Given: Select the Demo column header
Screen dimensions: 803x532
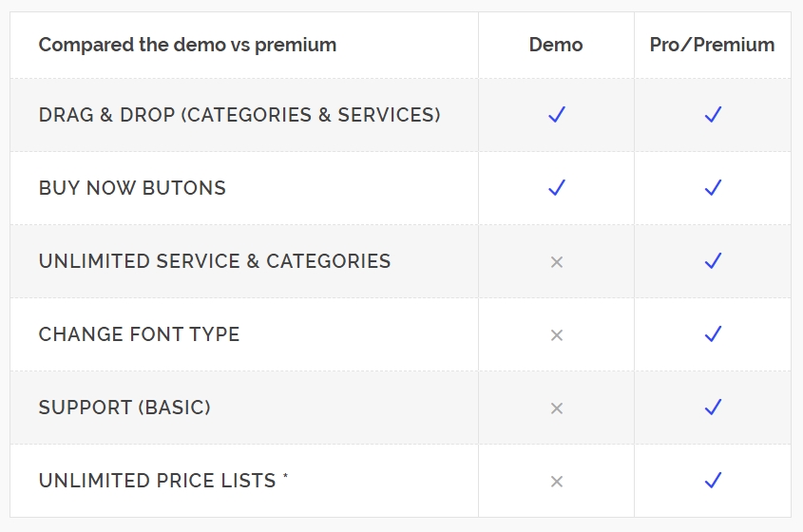Looking at the screenshot, I should pos(556,45).
